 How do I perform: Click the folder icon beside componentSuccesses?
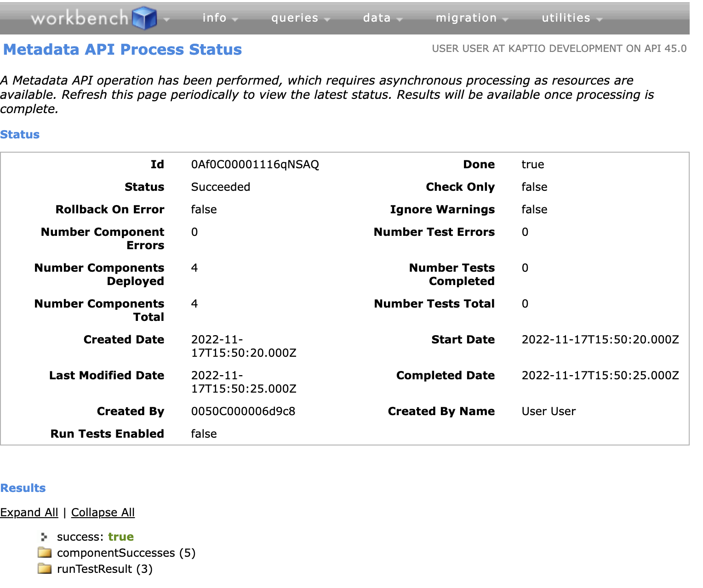44,553
